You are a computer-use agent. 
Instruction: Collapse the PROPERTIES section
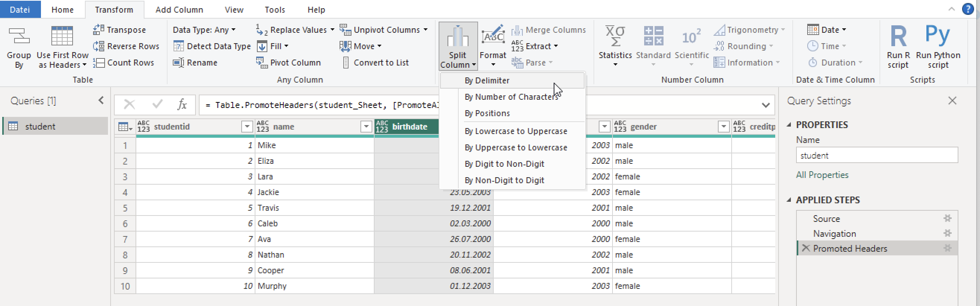[789, 125]
